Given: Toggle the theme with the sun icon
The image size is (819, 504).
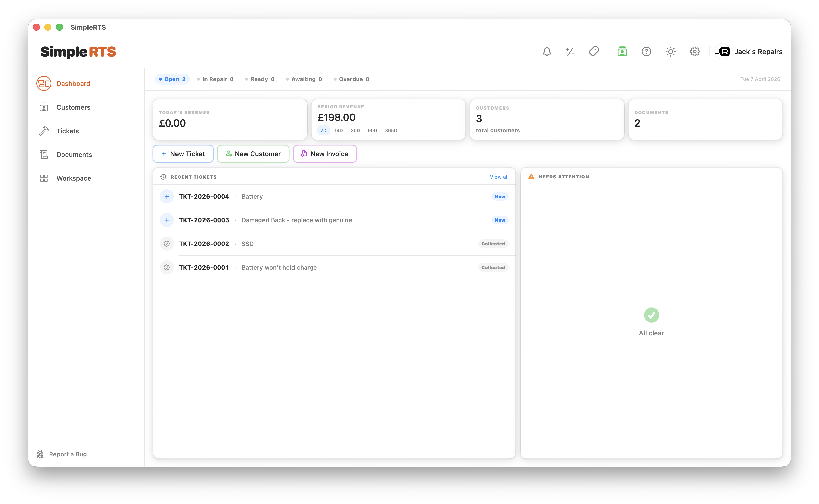Looking at the screenshot, I should (x=670, y=52).
